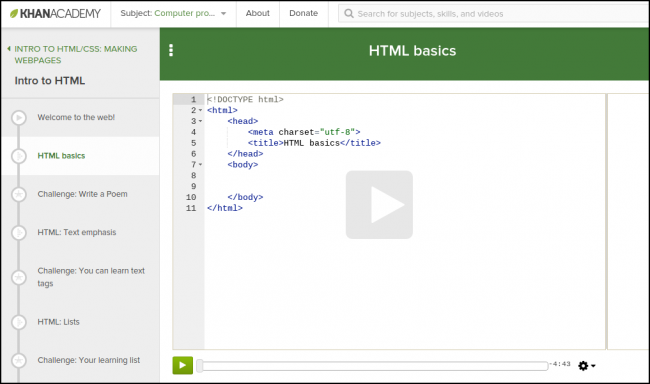This screenshot has width=650, height=384.
Task: Click the star icon for Your learning list
Action: (19, 360)
